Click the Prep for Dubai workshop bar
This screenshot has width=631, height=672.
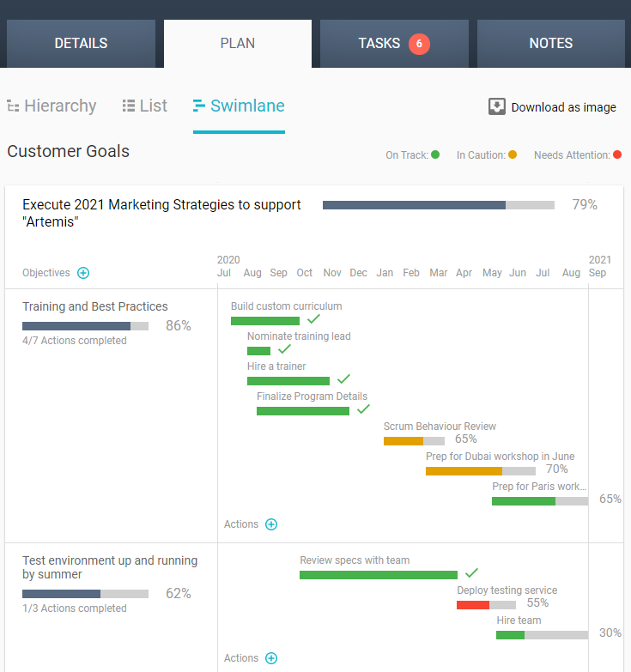480,471
